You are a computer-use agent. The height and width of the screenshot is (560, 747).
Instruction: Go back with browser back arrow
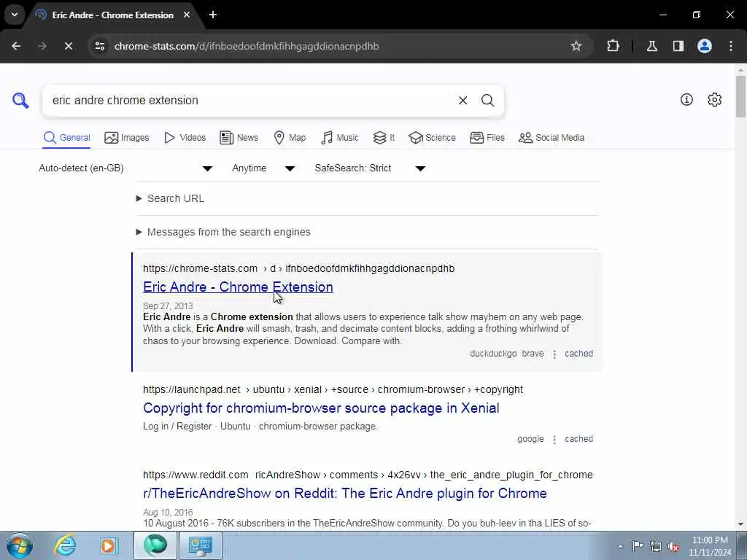16,46
